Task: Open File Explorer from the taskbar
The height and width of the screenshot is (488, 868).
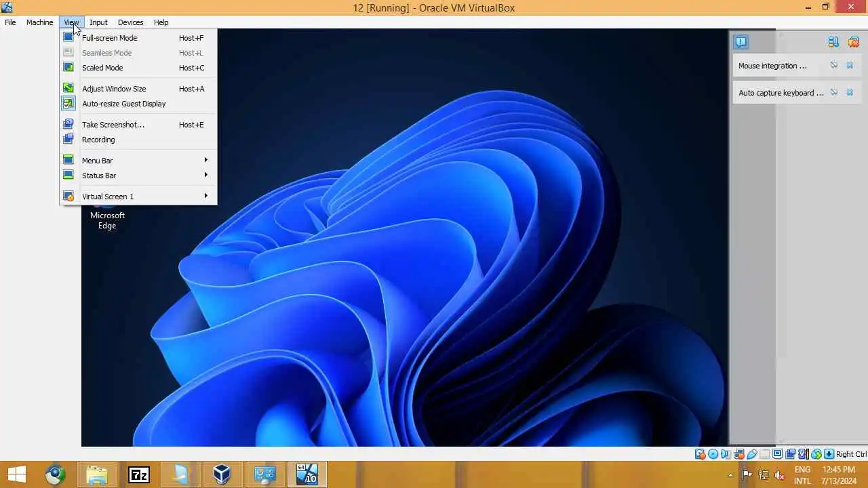Action: tap(97, 474)
